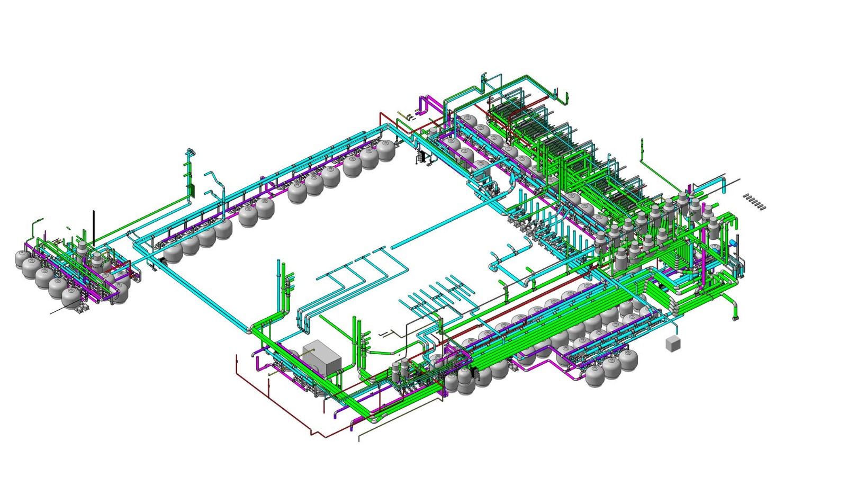This screenshot has width=847, height=504.
Task: Click the row of small dark fittings
Action: [755, 201]
